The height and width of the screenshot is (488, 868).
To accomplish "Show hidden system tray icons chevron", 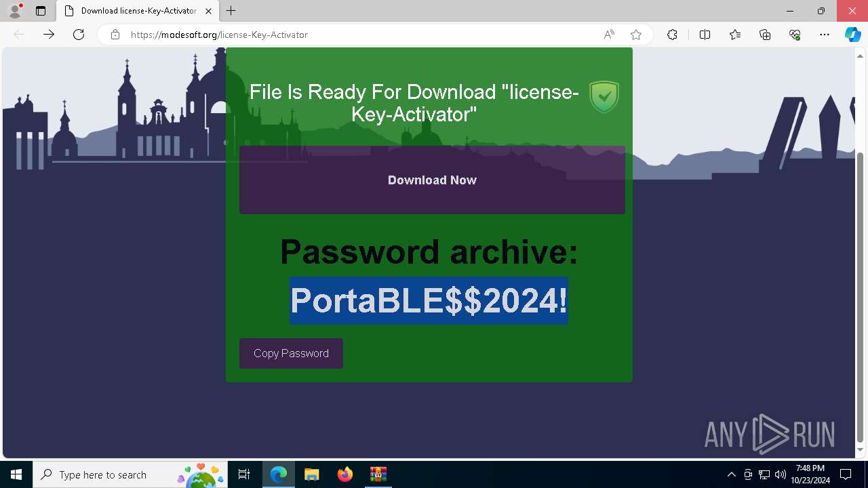I will [x=732, y=474].
